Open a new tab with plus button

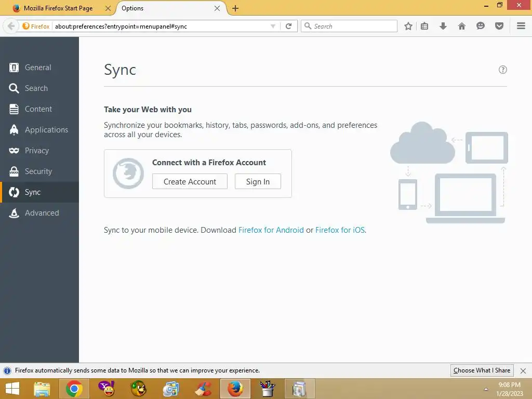tap(235, 8)
